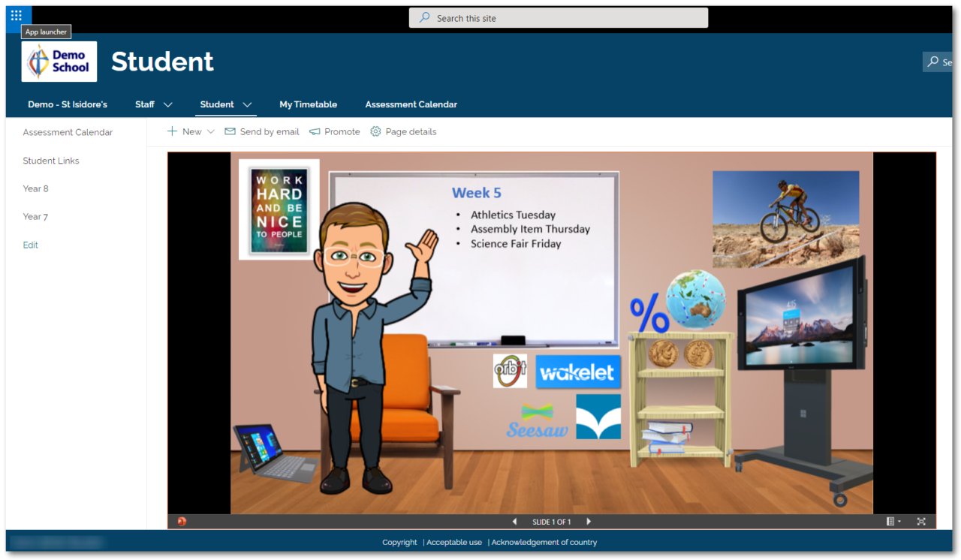Open the slide viewer options menu
Viewport: 961px width, 560px height.
pyautogui.click(x=893, y=522)
